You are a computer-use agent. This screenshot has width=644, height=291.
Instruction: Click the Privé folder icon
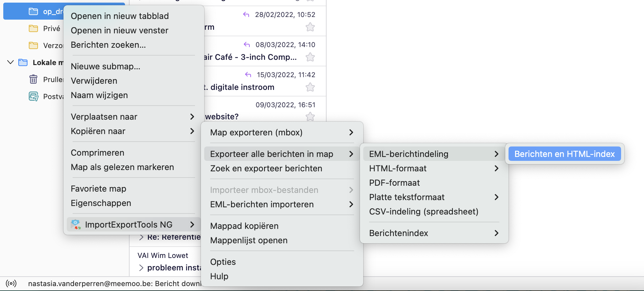point(33,28)
